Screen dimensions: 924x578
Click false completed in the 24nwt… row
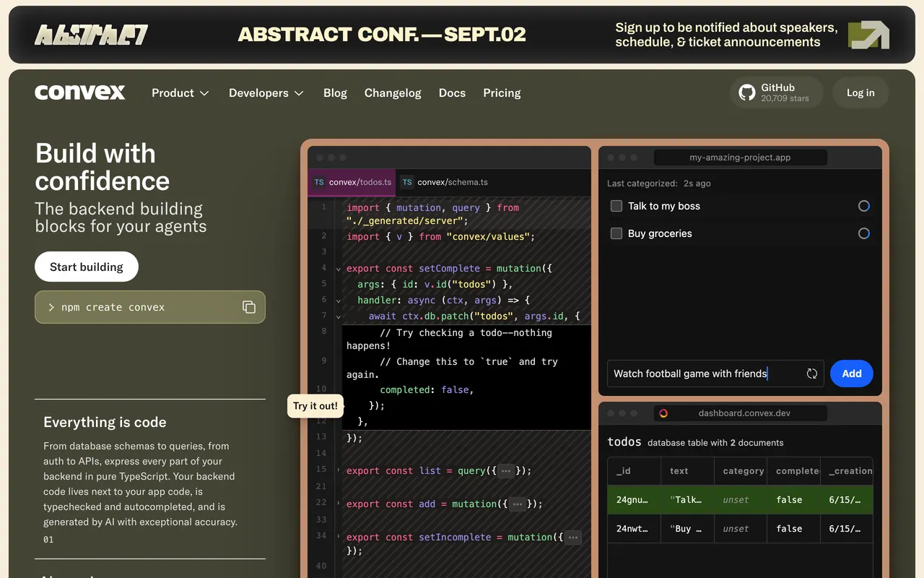[793, 529]
